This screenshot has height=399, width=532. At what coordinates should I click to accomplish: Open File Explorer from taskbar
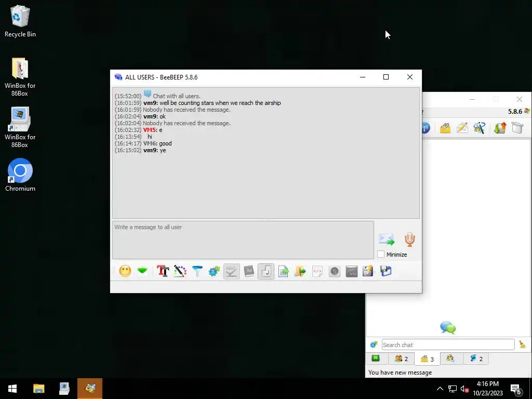coord(38,389)
